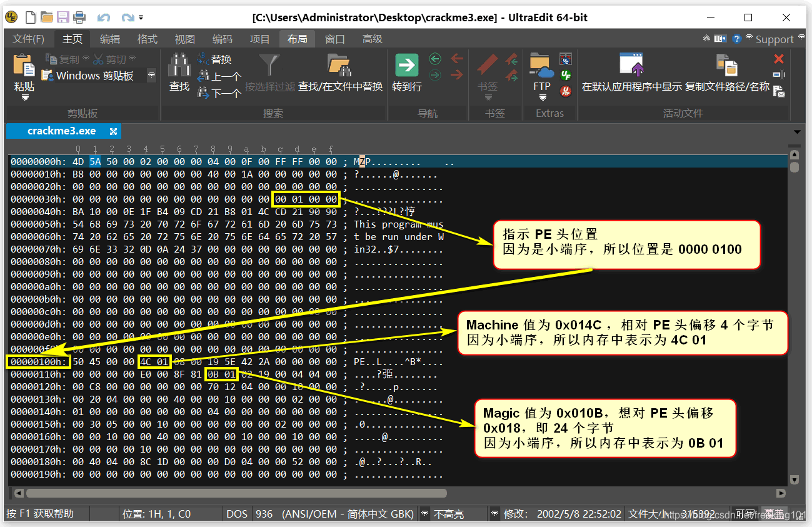Switch to the 编码 ribbon tab

point(223,39)
